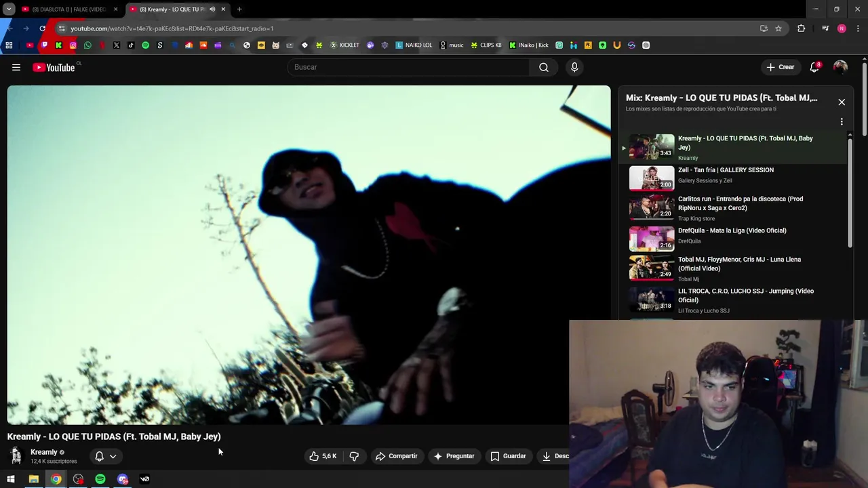
Task: Open the WhatsApp bookmark
Action: click(87, 45)
